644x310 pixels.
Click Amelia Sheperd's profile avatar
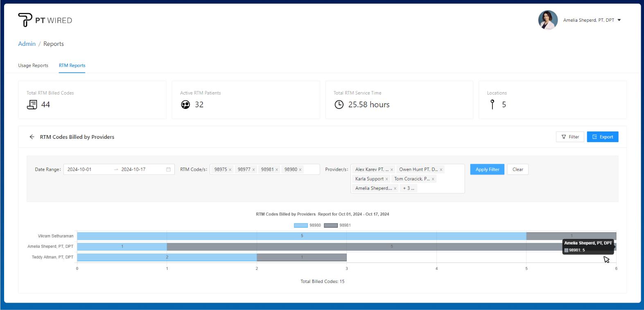point(548,20)
